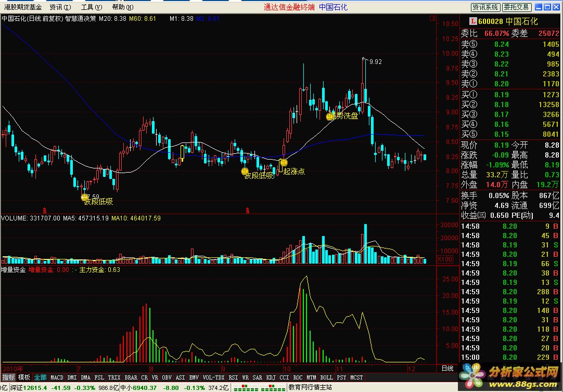Click the 深证 12615.4 index in status bar
The height and width of the screenshot is (392, 563).
pos(29,388)
